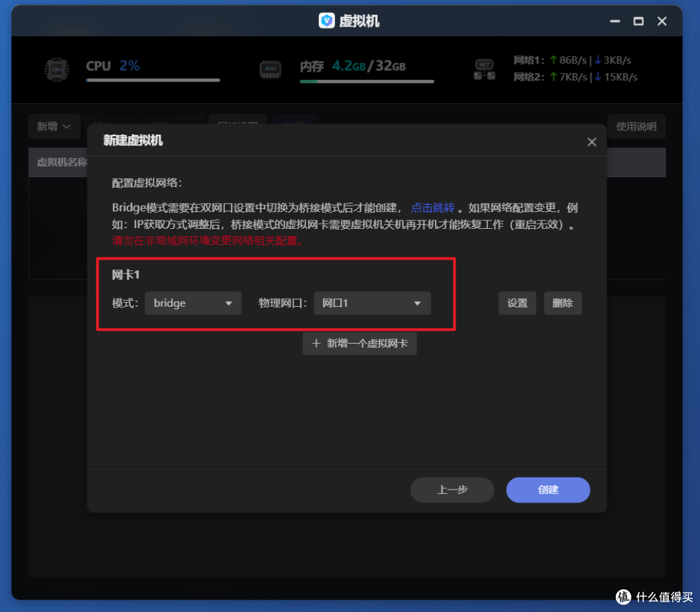Screen dimensions: 700x612
Task: Open the 模式 bridge dropdown
Action: click(x=193, y=303)
